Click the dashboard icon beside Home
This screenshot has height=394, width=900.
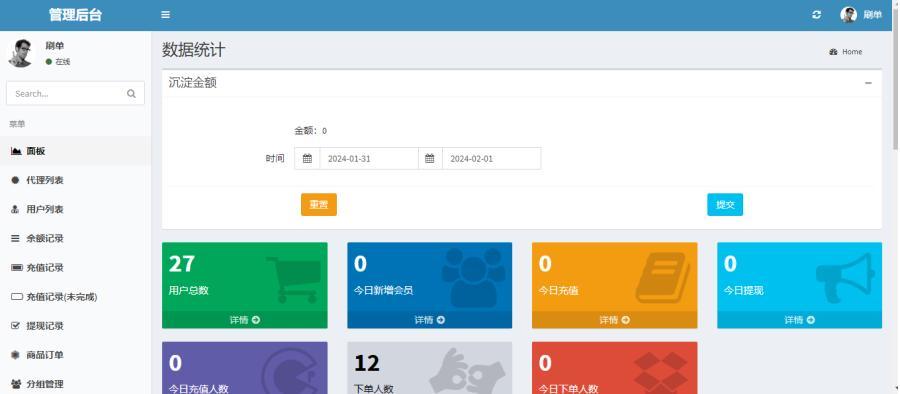pos(833,52)
